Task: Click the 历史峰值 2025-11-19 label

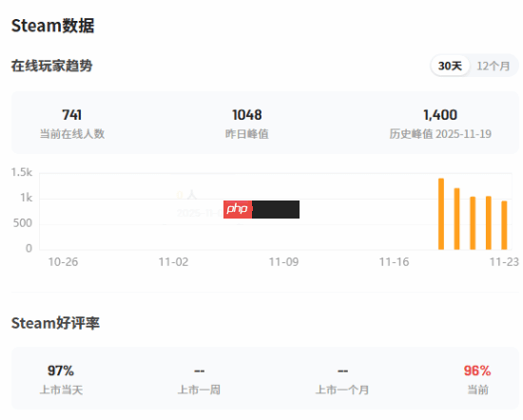Action: [x=440, y=134]
